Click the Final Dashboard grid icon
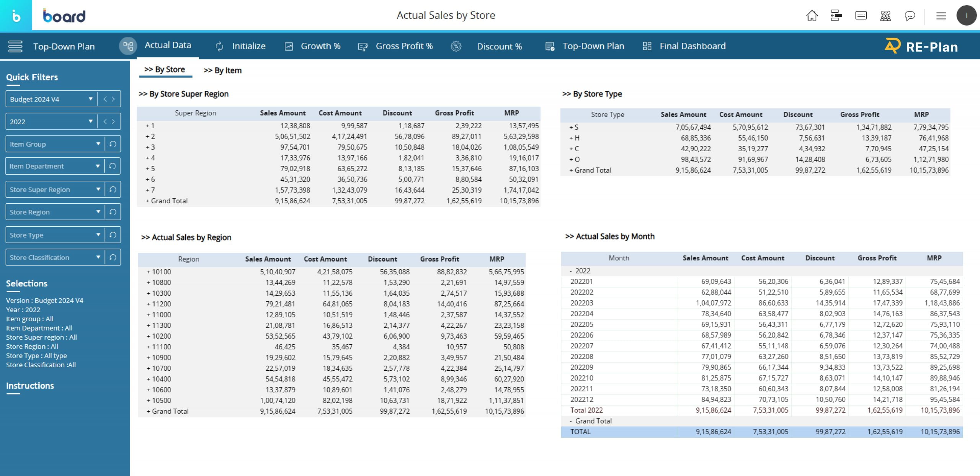 tap(647, 46)
